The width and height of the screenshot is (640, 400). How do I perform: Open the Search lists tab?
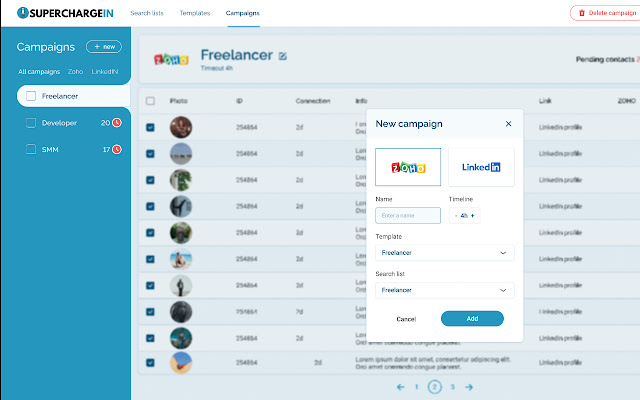pyautogui.click(x=147, y=13)
